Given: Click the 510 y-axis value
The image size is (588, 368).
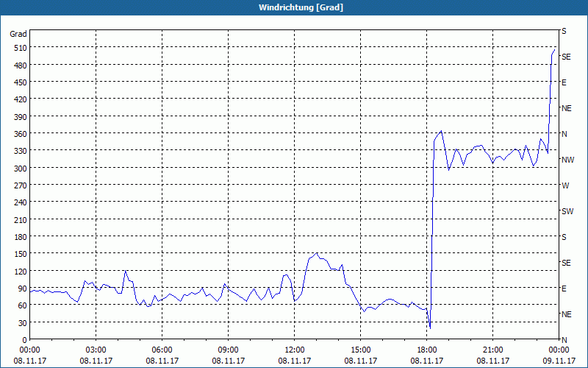Looking at the screenshot, I should tap(21, 48).
